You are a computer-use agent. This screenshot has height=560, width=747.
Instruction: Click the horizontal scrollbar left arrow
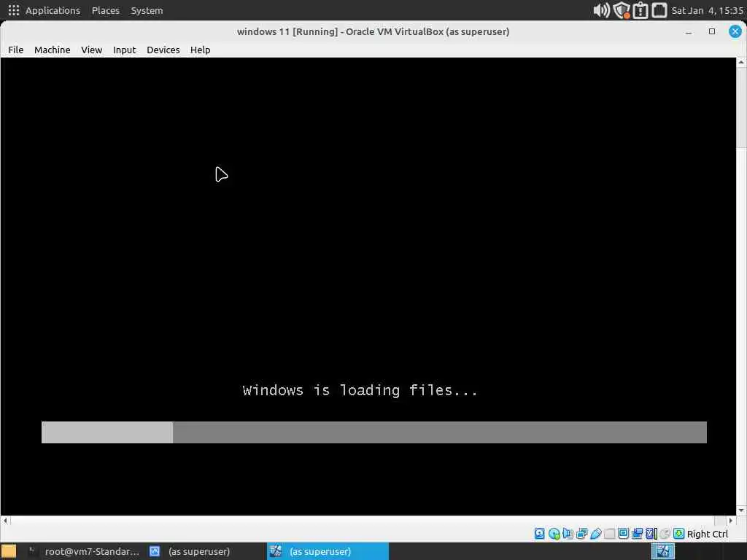point(5,521)
